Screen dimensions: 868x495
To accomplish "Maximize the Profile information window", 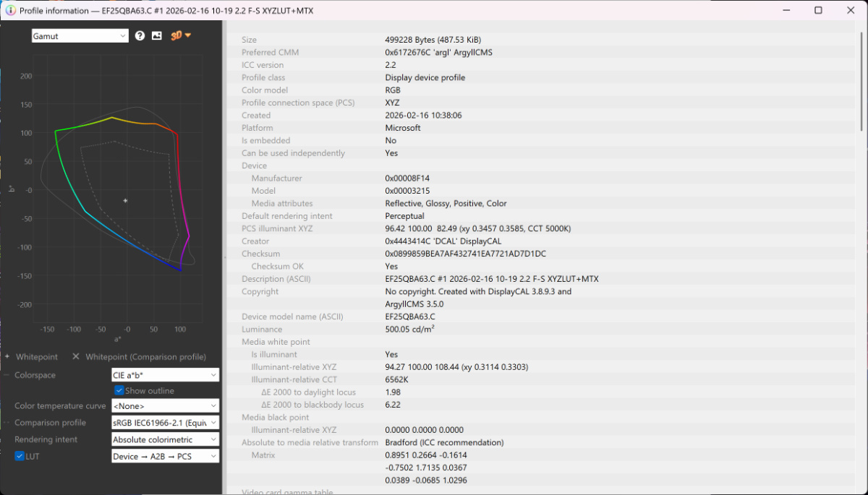I will (818, 10).
